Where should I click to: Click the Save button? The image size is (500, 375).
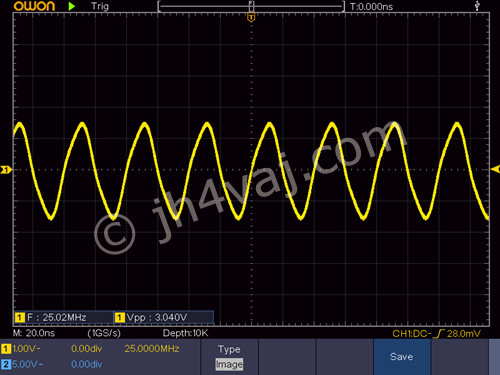point(402,357)
